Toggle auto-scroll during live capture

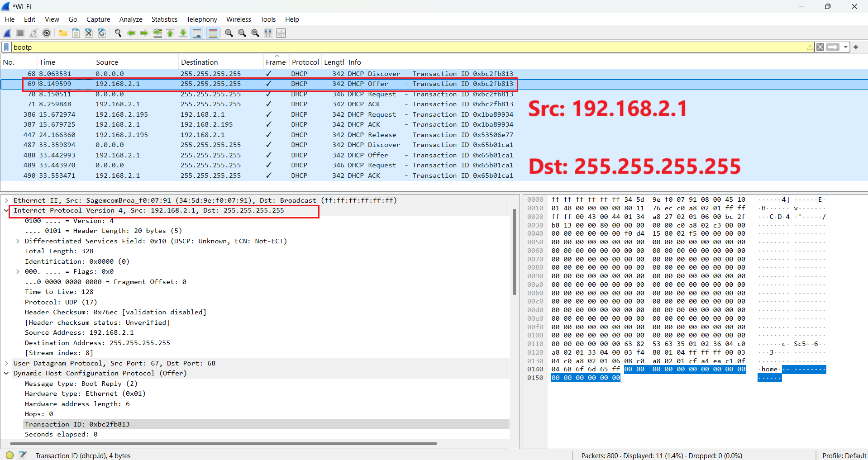197,33
